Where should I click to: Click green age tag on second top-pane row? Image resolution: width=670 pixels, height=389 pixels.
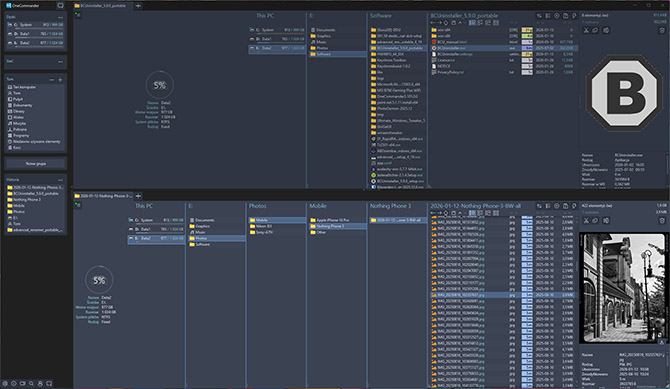527,36
